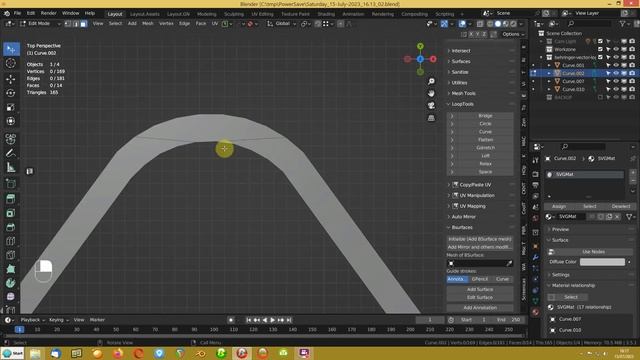
Task: Click the red X axis gizmo ball
Action: (x=433, y=59)
